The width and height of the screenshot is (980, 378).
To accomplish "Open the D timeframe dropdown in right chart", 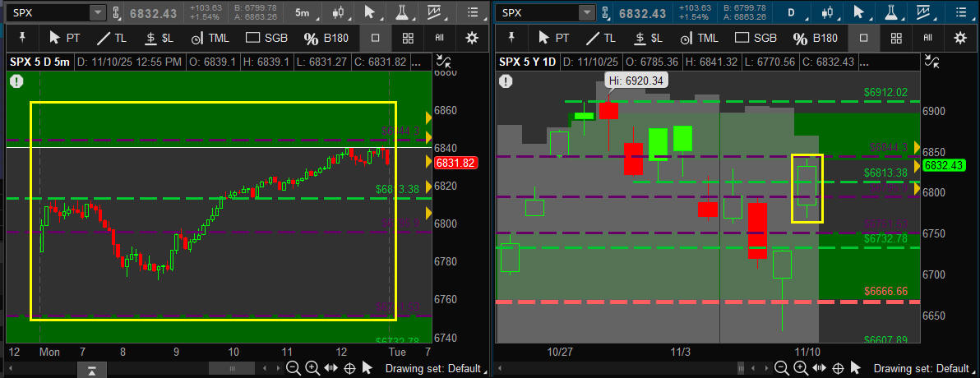I will [793, 12].
